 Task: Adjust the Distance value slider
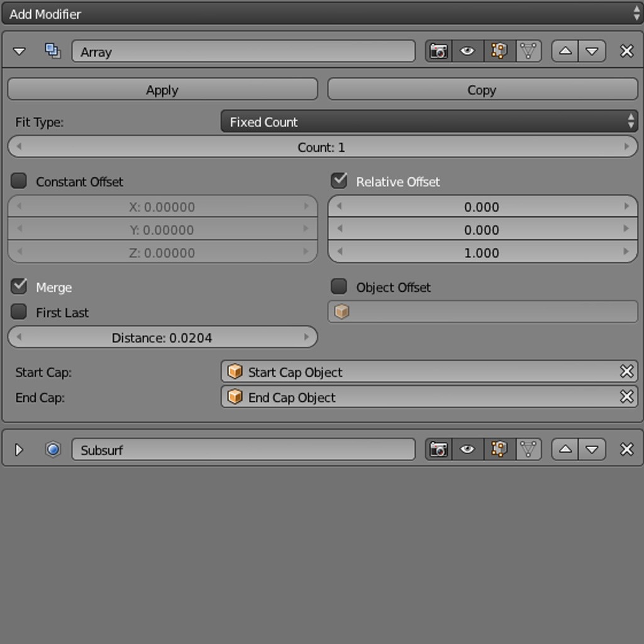(x=162, y=337)
